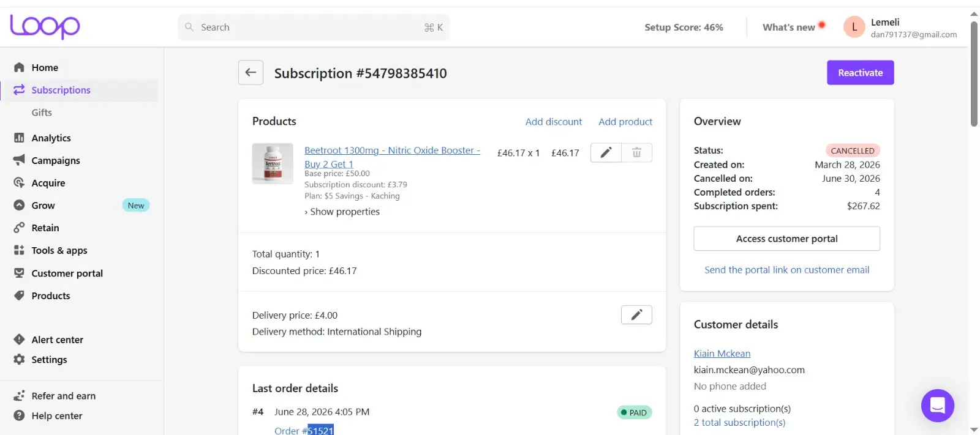Click Setup Score: 46%
Screen dimensions: 980x435
click(684, 27)
